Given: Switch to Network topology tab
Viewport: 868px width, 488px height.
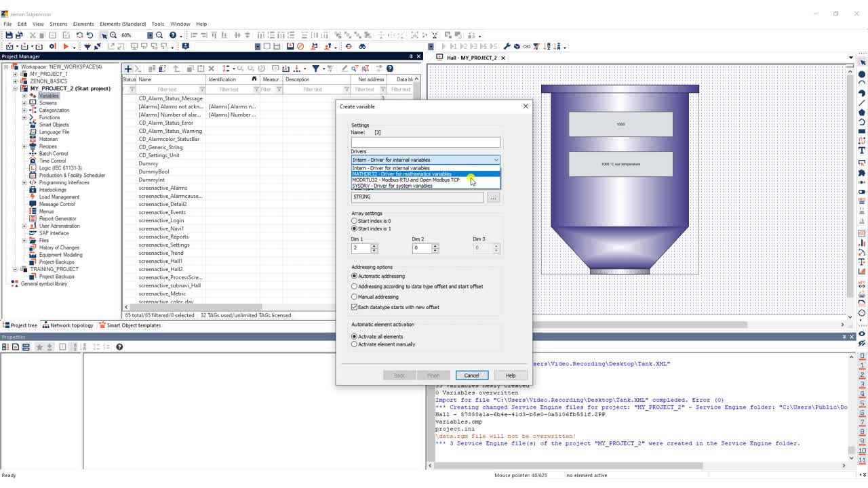Looking at the screenshot, I should pyautogui.click(x=68, y=325).
